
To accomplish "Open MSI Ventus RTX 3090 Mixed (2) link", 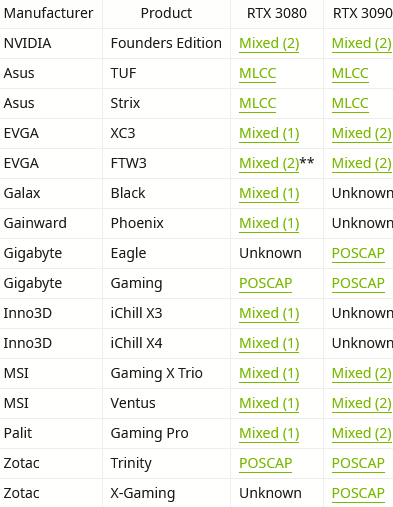I will tap(362, 403).
